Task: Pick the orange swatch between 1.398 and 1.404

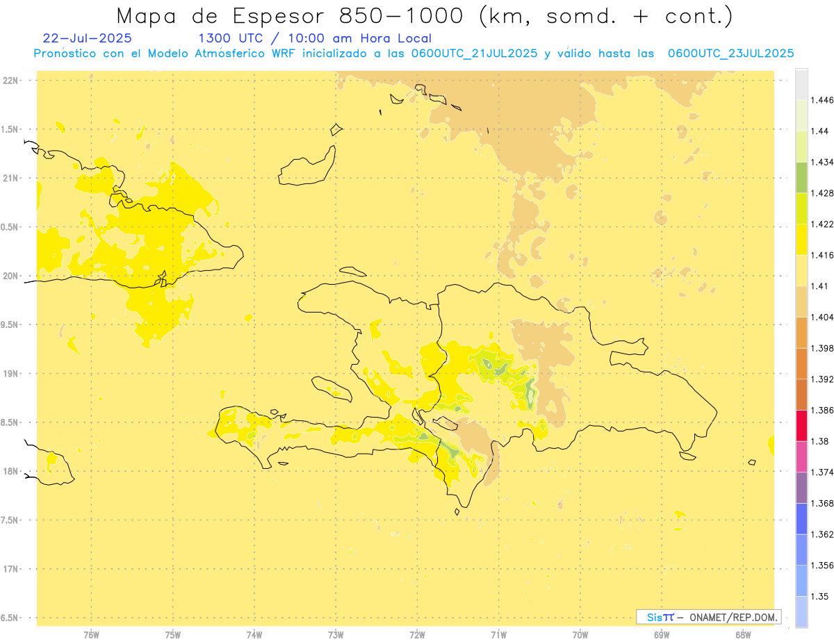Action: pyautogui.click(x=801, y=332)
